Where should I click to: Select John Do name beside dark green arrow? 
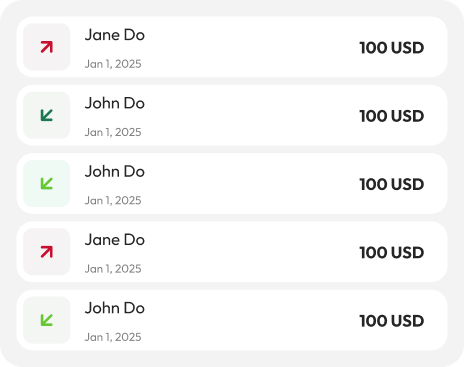click(115, 103)
